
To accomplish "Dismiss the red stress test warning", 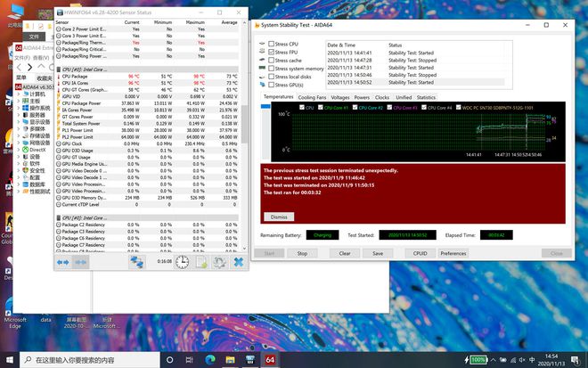I will (279, 217).
